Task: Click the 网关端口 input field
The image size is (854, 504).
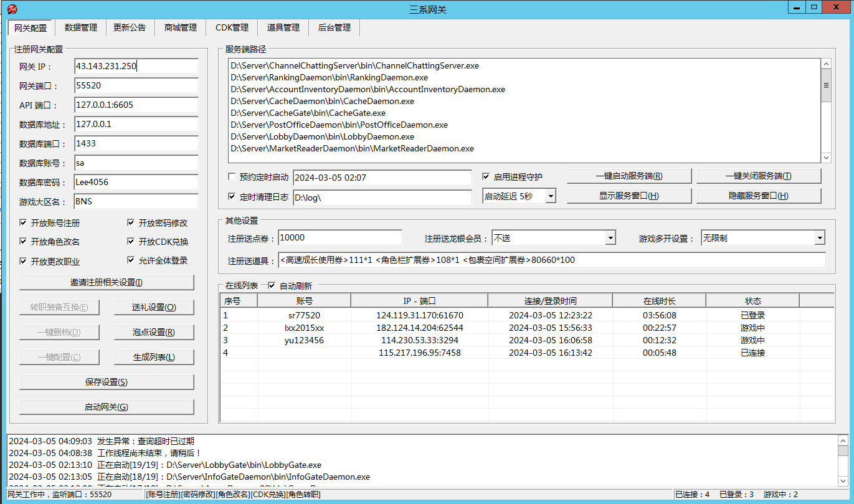Action: 136,86
